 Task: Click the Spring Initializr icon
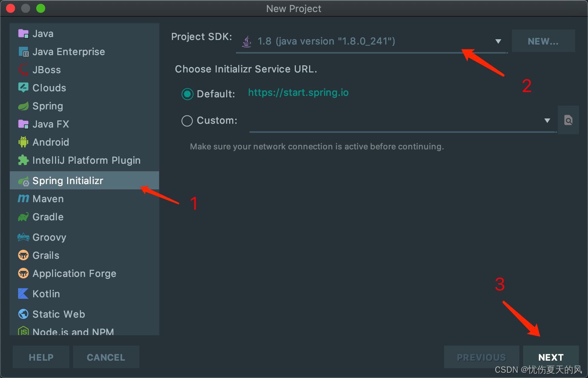click(23, 181)
